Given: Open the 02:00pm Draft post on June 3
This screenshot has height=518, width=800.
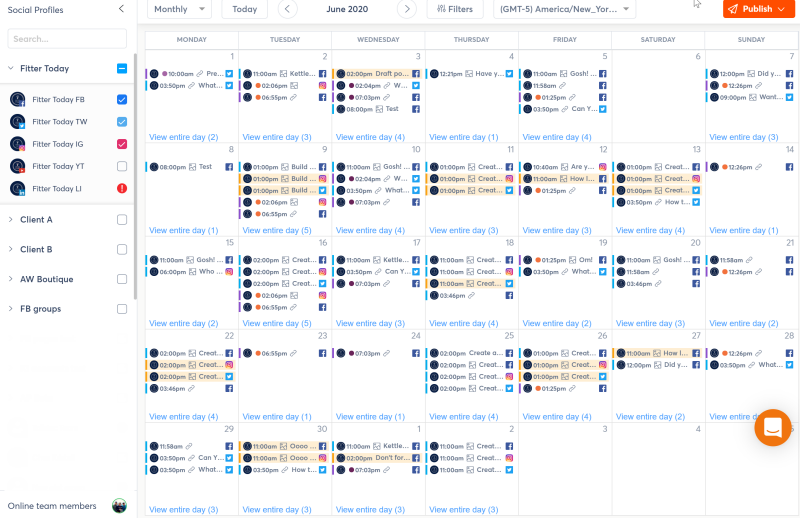Looking at the screenshot, I should click(x=378, y=74).
